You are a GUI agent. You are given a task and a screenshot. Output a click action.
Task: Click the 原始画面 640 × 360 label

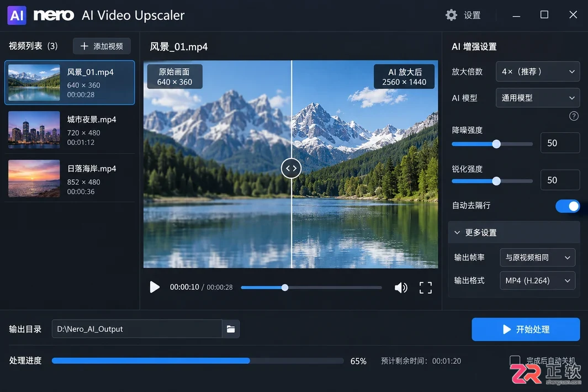174,77
